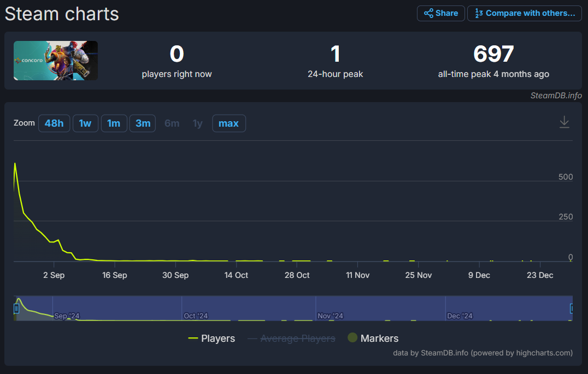Set chart zoom to 3m
Image resolution: width=588 pixels, height=374 pixels.
click(143, 123)
